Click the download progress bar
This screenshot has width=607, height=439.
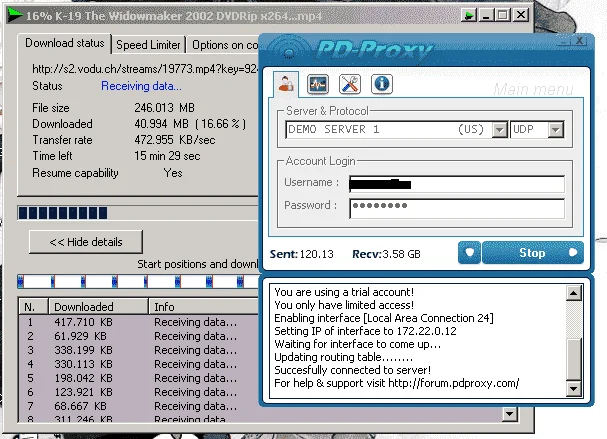138,213
